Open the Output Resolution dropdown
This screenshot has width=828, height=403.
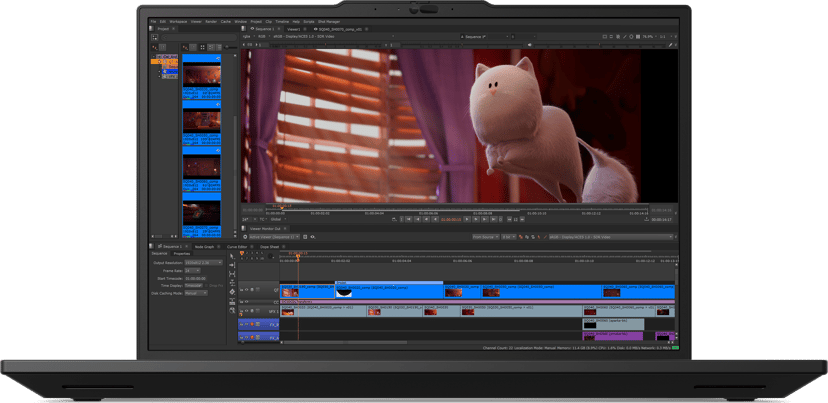[x=203, y=263]
